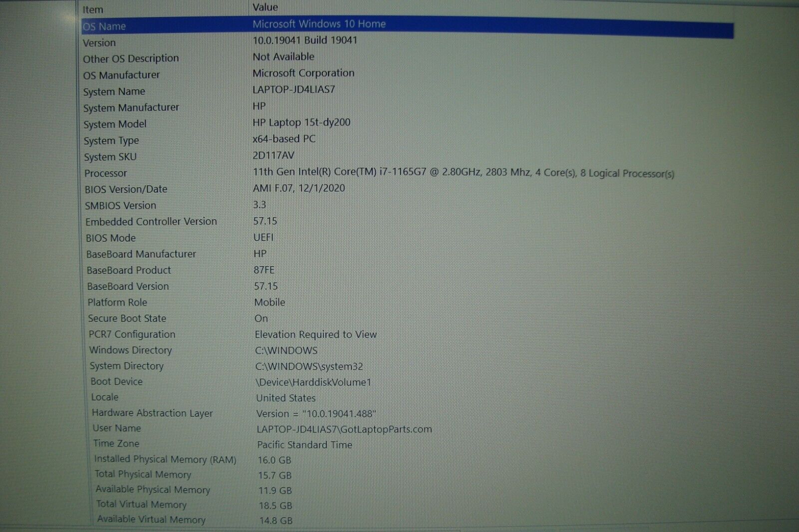This screenshot has width=799, height=532.
Task: Select the Total Physical Memory row
Action: (143, 474)
